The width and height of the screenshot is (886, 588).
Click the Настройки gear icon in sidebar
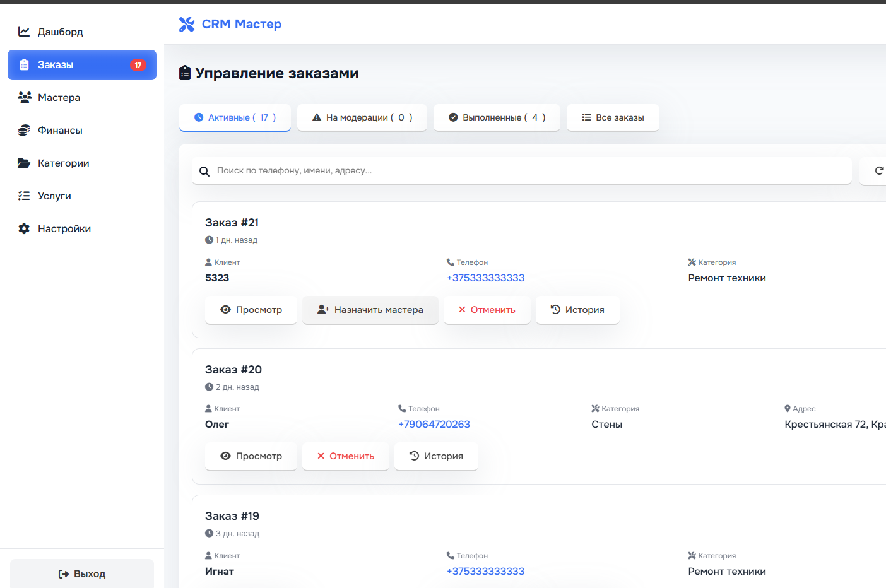[24, 228]
